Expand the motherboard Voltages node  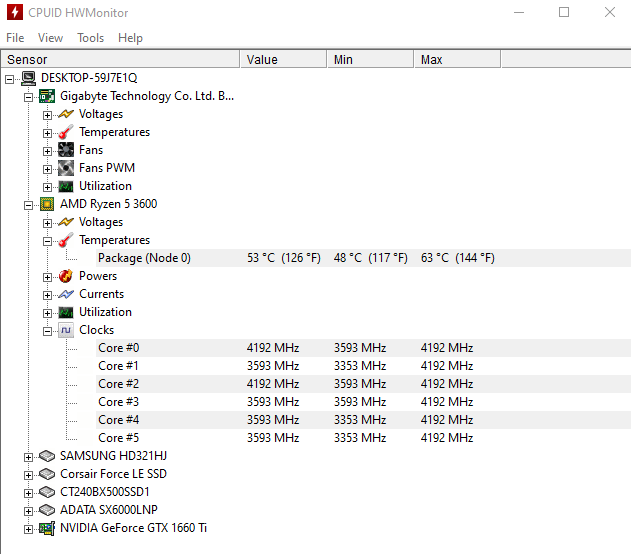(x=47, y=115)
